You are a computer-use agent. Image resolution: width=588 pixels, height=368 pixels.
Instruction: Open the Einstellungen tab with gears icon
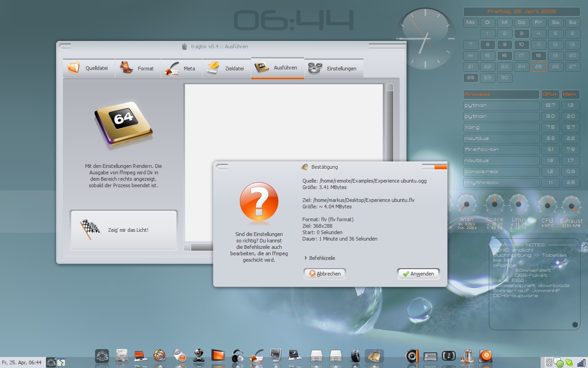334,68
